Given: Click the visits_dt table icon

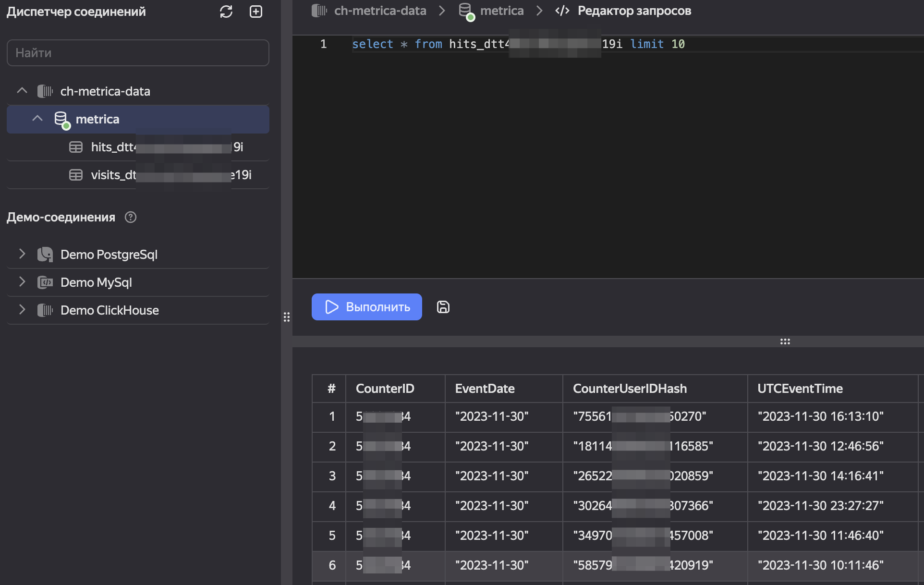Looking at the screenshot, I should point(76,175).
